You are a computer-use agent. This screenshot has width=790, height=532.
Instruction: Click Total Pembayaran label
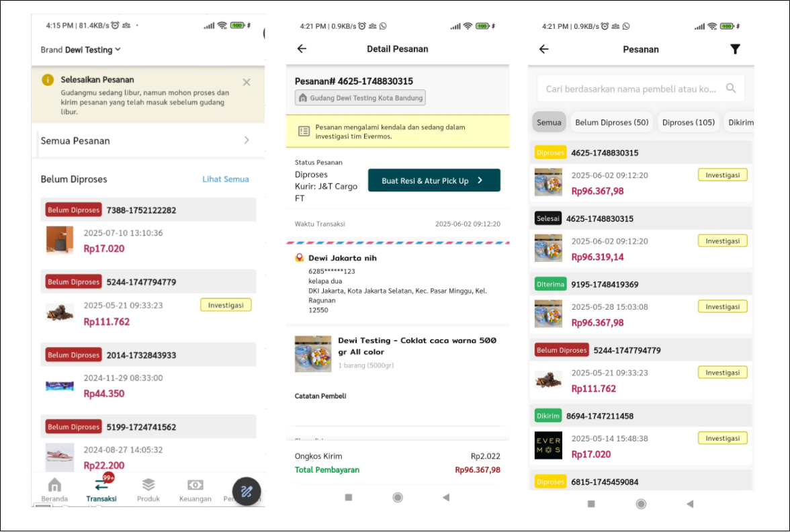327,470
